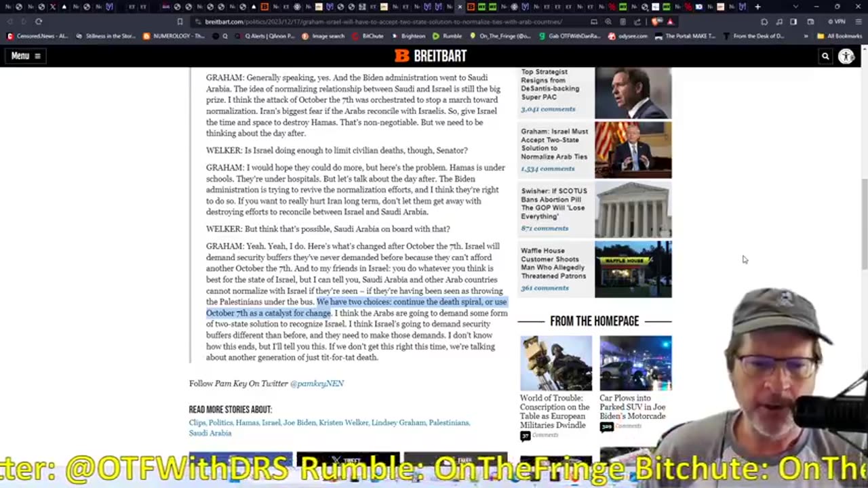
Task: Toggle the browser sidebar panel icon
Action: tap(793, 22)
